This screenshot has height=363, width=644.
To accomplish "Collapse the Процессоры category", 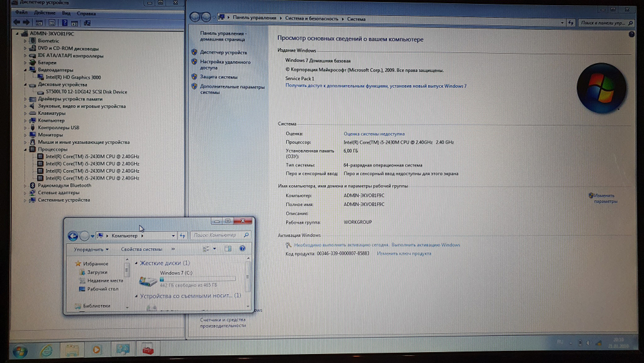I will coord(25,150).
